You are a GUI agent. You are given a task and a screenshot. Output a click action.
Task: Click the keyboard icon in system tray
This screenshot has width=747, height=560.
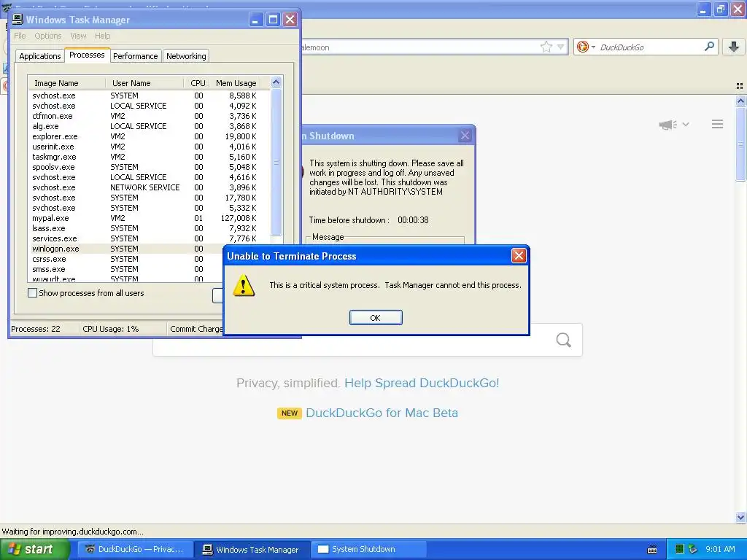pos(652,550)
